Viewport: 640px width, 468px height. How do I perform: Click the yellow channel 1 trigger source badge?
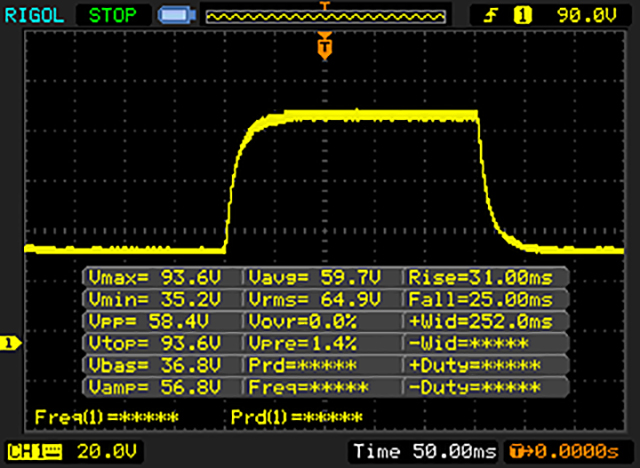(522, 16)
